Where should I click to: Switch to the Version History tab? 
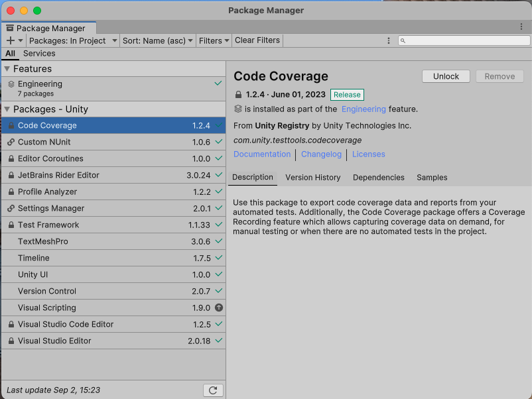312,178
